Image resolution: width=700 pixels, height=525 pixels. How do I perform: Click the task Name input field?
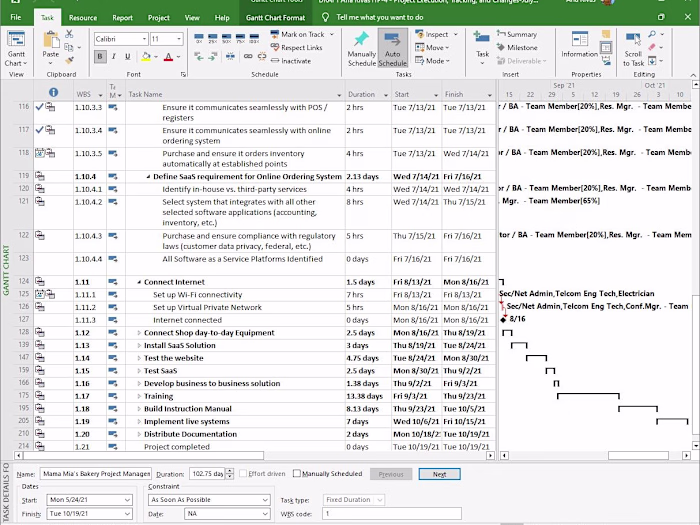(x=96, y=474)
